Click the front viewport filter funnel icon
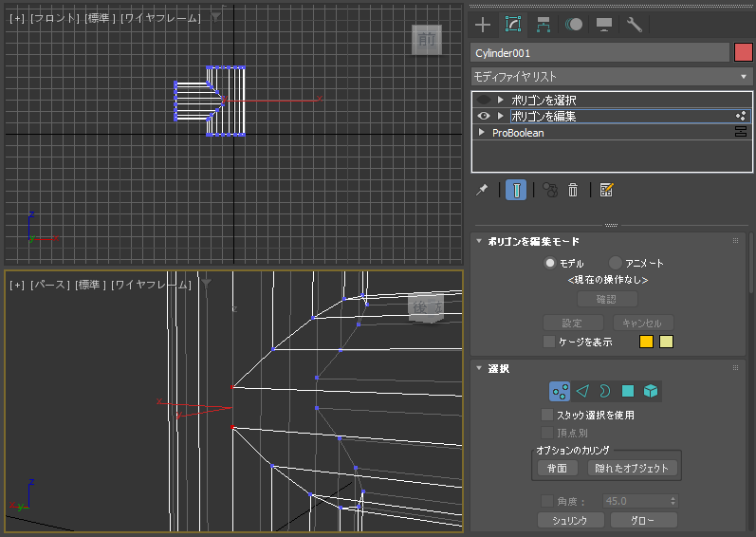756x537 pixels. point(215,17)
